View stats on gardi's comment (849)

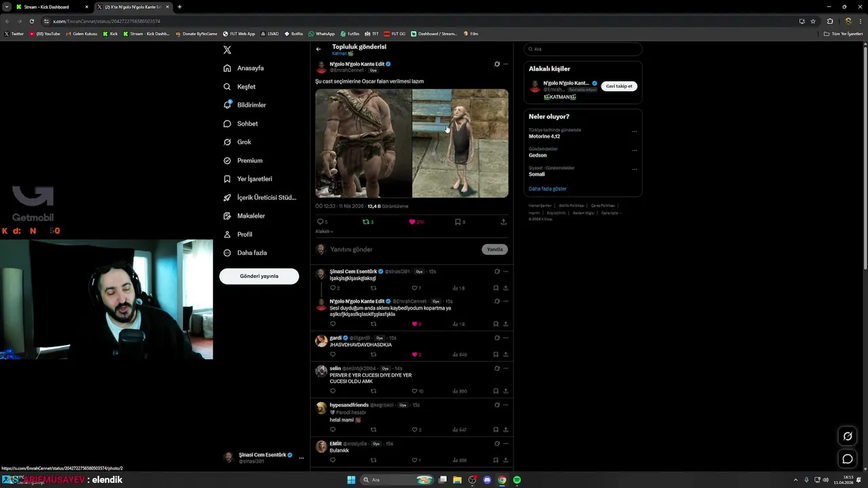click(460, 354)
